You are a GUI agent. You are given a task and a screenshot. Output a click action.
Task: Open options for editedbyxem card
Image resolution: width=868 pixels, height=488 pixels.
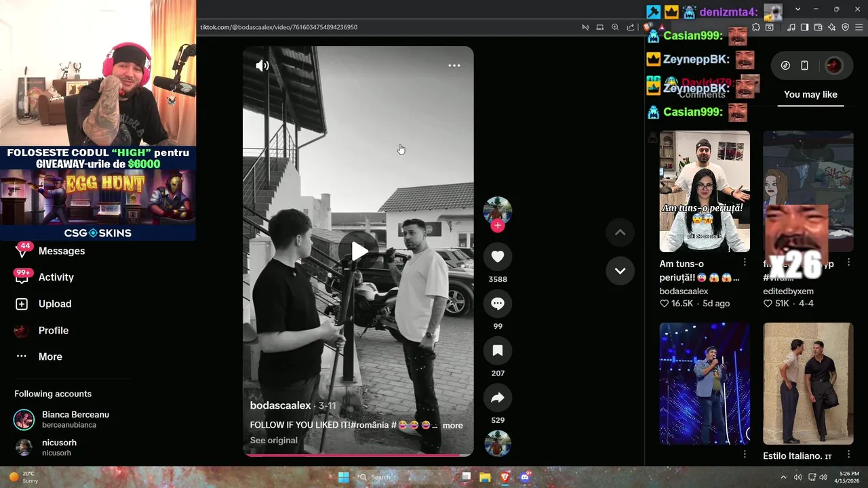(x=848, y=262)
